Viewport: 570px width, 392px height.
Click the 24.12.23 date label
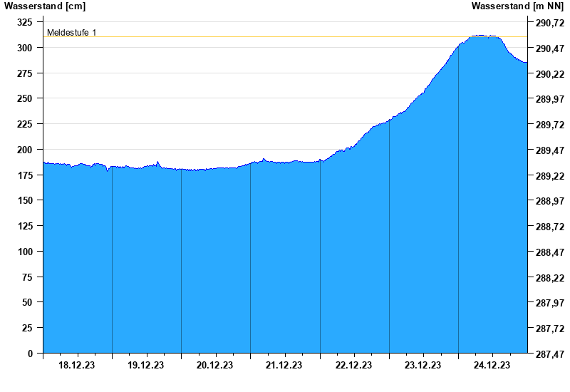[x=492, y=366]
